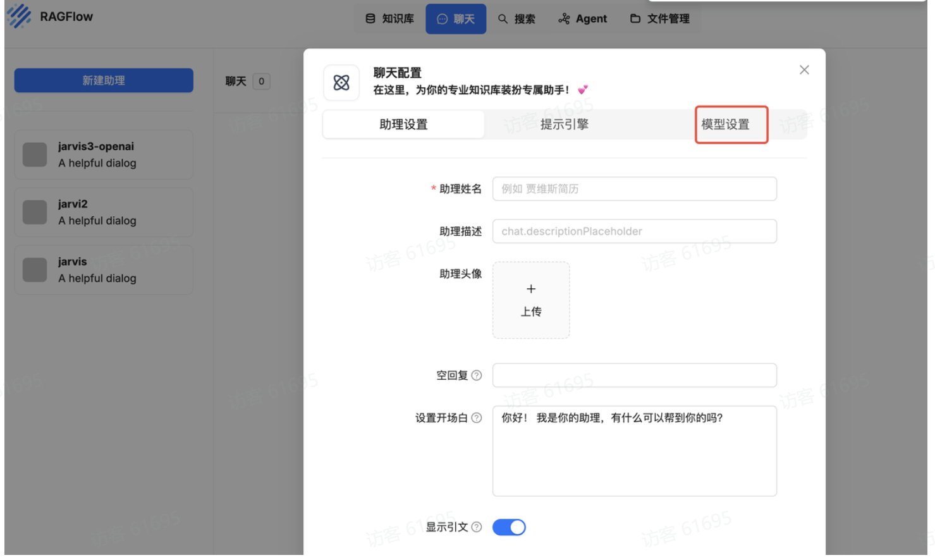
Task: Click the help icon beside 设置开场白
Action: [x=477, y=418]
